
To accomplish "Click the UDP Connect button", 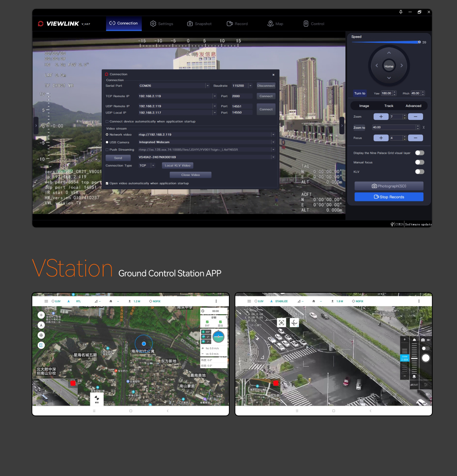I will pyautogui.click(x=266, y=109).
